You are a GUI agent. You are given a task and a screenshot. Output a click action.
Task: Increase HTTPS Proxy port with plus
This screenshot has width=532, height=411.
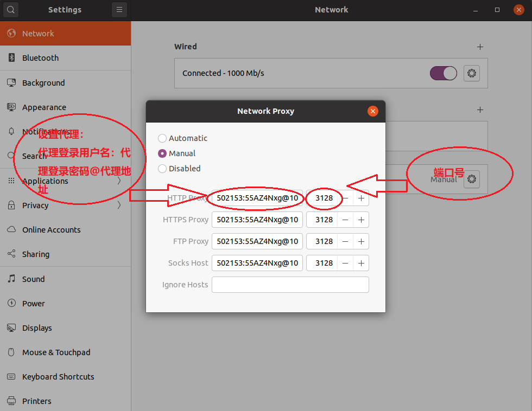(x=361, y=220)
